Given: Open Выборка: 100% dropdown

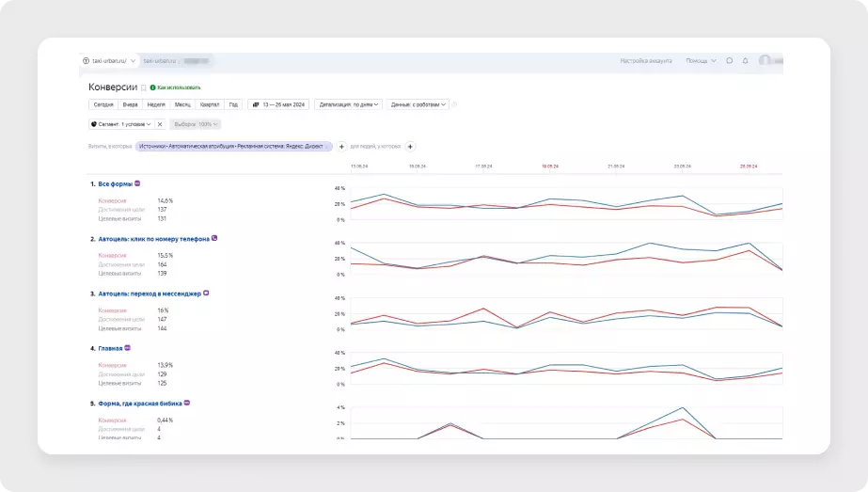Looking at the screenshot, I should coord(196,124).
